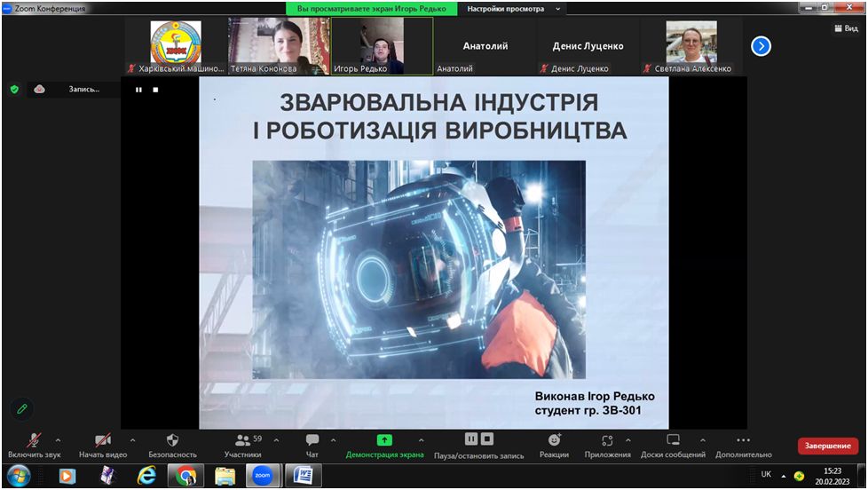
Task: Open Internet Explorer from taskbar
Action: [146, 476]
